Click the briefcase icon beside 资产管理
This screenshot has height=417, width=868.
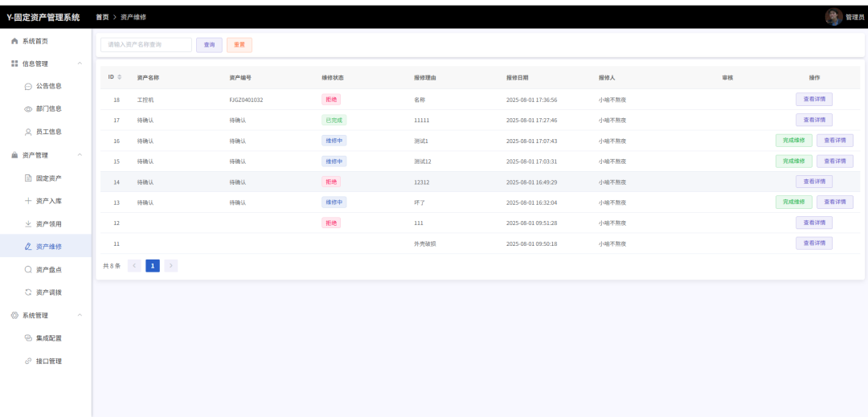[x=15, y=155]
